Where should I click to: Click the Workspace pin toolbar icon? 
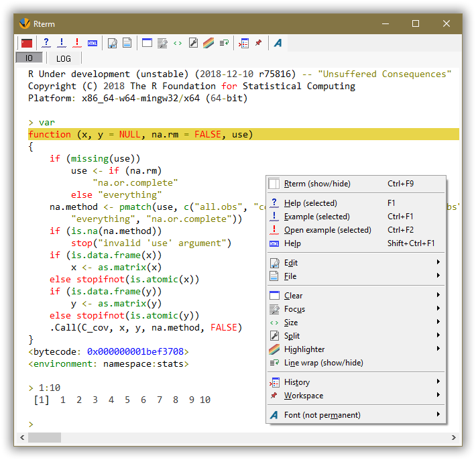coord(258,43)
